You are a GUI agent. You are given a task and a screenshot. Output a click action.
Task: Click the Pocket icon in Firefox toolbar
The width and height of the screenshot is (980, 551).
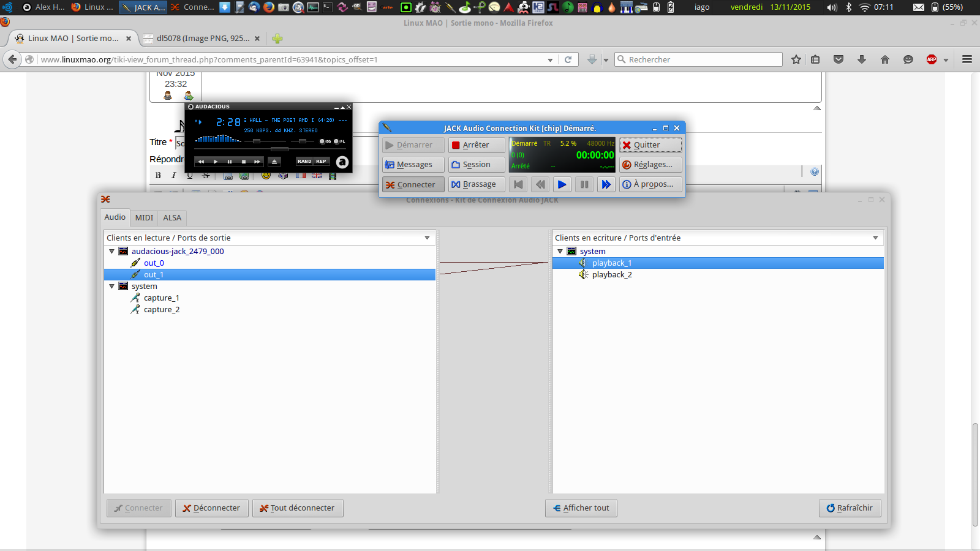[x=839, y=59]
